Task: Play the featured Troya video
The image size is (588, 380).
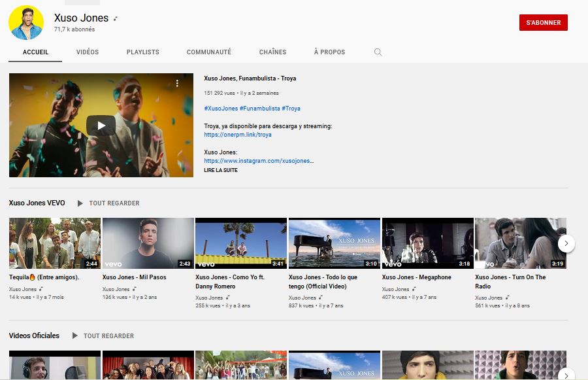Action: [x=101, y=125]
